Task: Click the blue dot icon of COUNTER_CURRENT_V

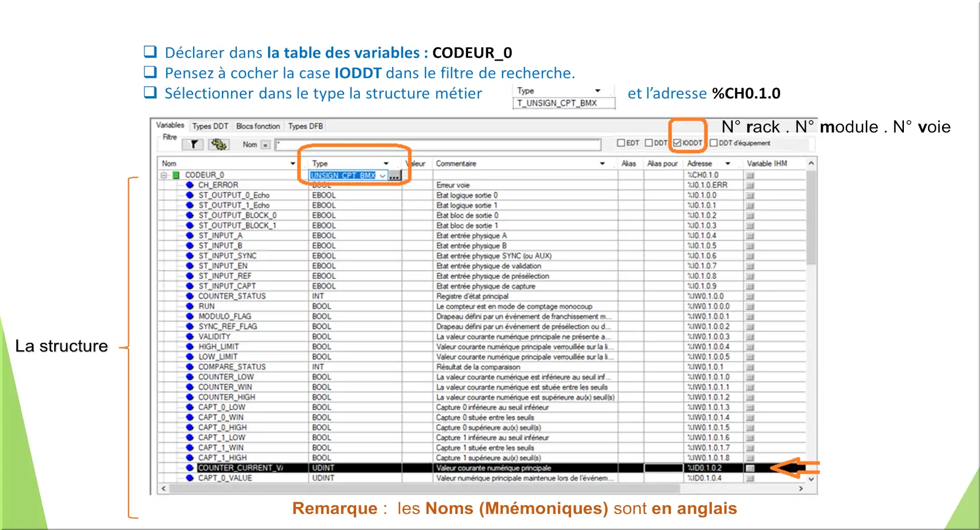Action: coord(189,468)
